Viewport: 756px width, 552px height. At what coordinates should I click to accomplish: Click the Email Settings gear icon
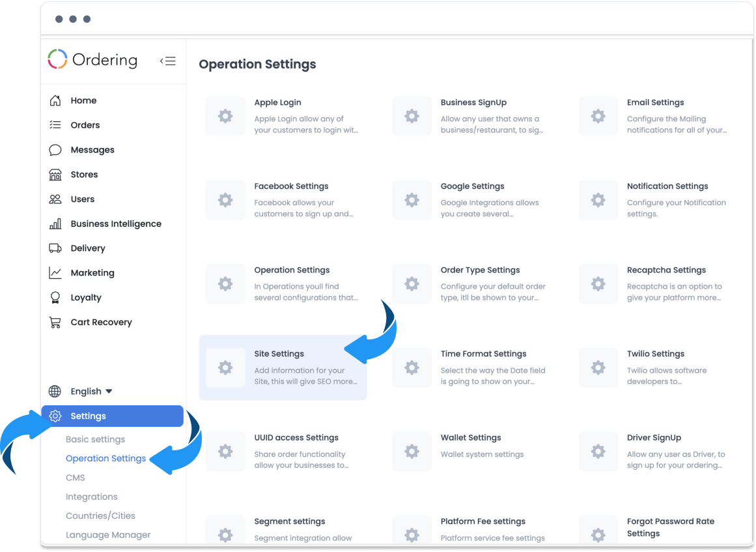[598, 116]
